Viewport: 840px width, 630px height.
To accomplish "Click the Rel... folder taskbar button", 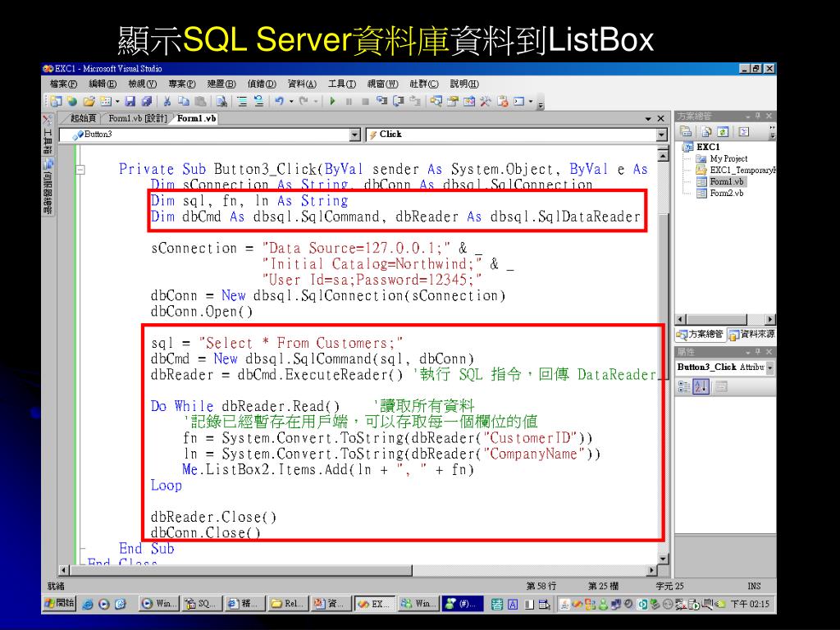I will (287, 604).
